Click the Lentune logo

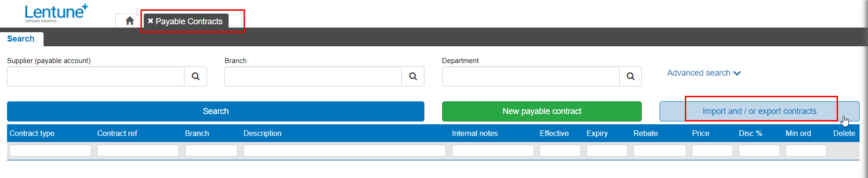click(x=56, y=13)
